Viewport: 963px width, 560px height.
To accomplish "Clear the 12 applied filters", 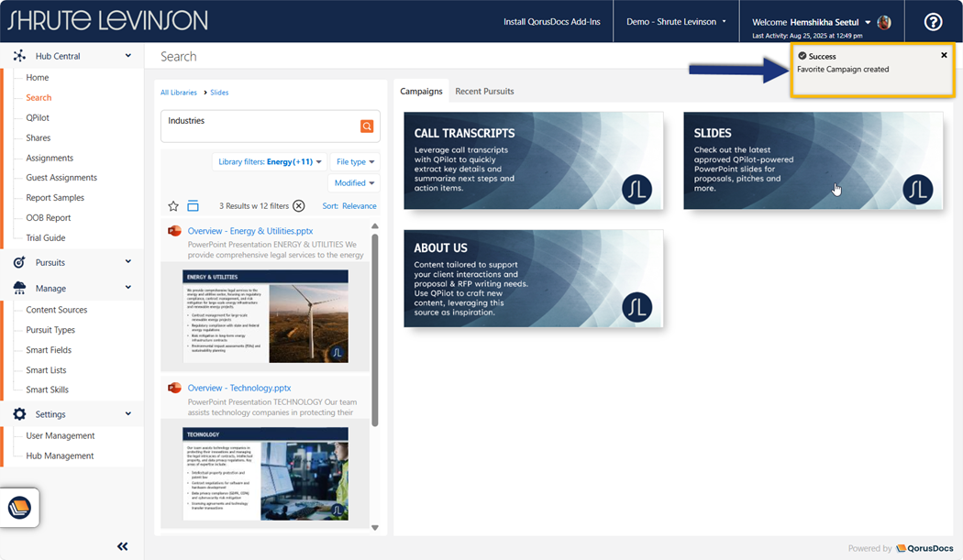I will point(298,206).
